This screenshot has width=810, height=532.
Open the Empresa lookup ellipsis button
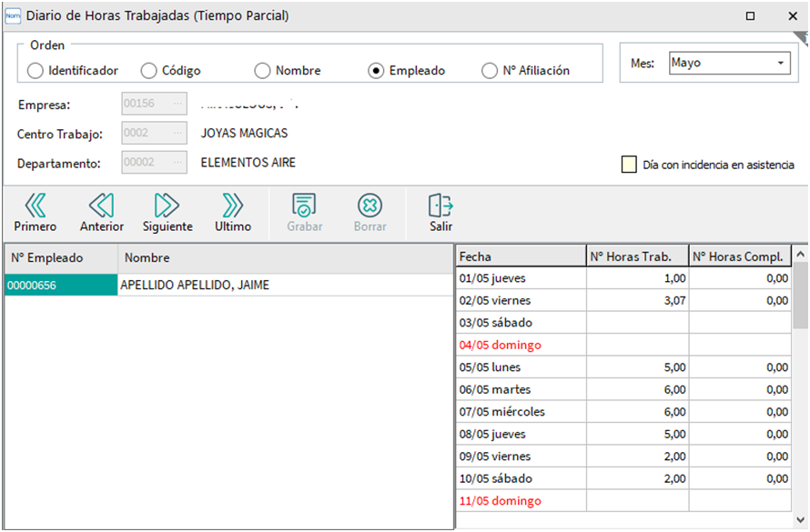[177, 105]
